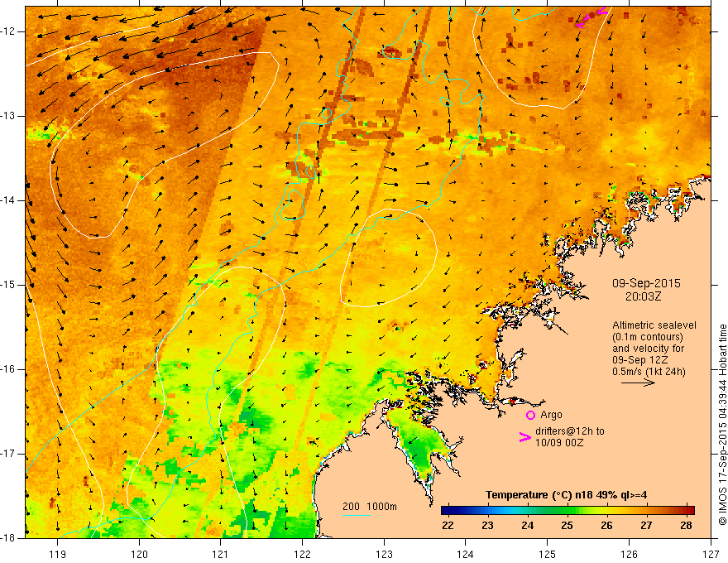
Task: Click the cyan 200 1000m depth contour legend line
Action: (356, 515)
